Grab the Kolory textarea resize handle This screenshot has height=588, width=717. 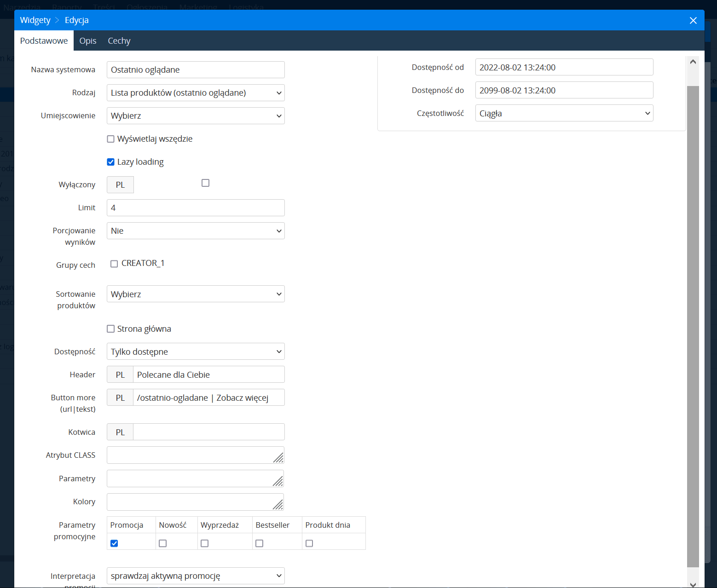pyautogui.click(x=278, y=505)
